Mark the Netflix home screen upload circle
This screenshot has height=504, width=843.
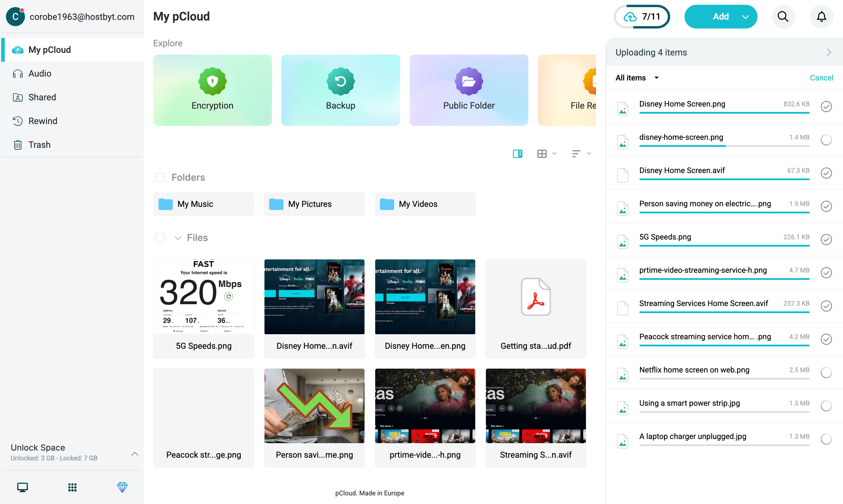(x=826, y=373)
